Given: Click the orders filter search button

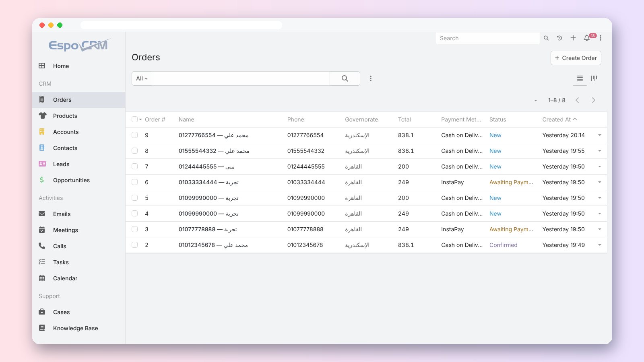Looking at the screenshot, I should click(345, 78).
